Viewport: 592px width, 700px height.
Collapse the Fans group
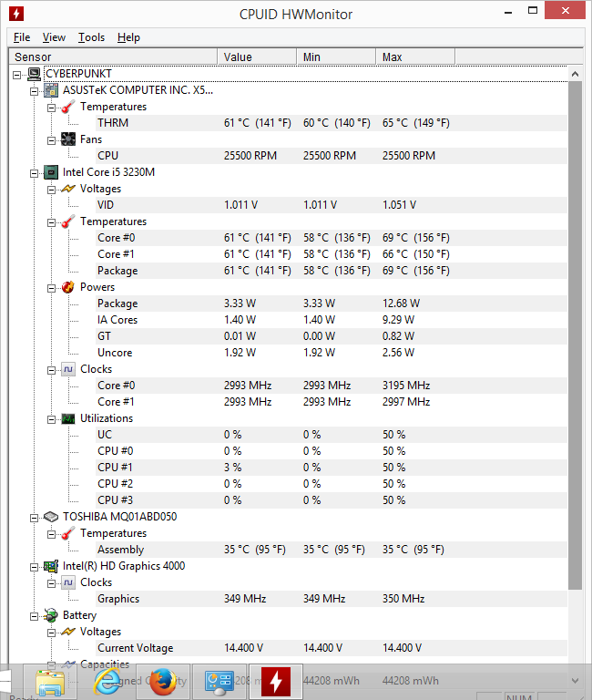(x=52, y=140)
